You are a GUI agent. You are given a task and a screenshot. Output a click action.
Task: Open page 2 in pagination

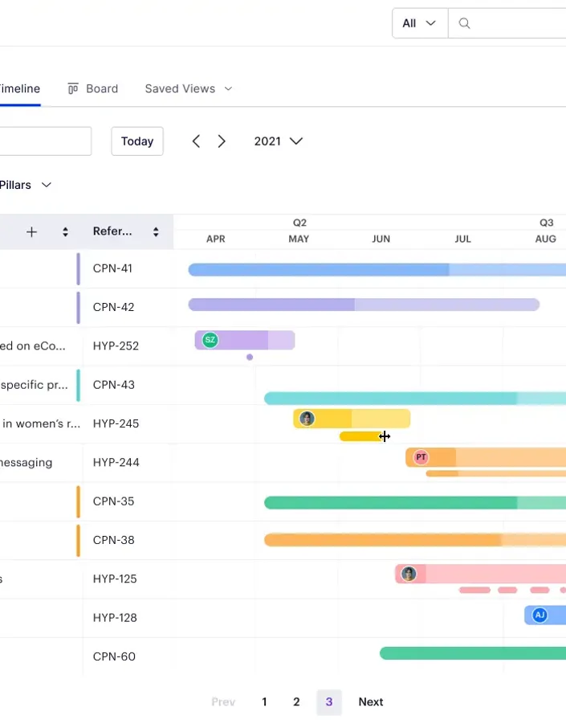(x=296, y=701)
